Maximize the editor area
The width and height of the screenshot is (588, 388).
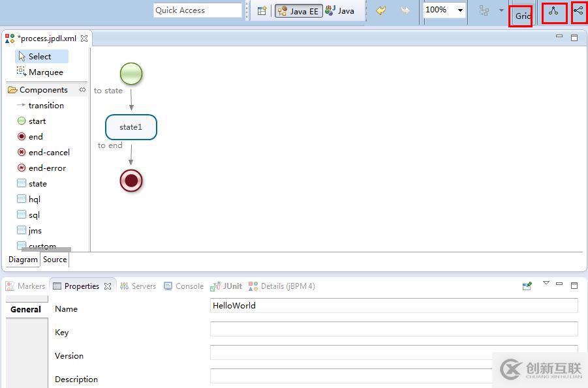pos(574,37)
